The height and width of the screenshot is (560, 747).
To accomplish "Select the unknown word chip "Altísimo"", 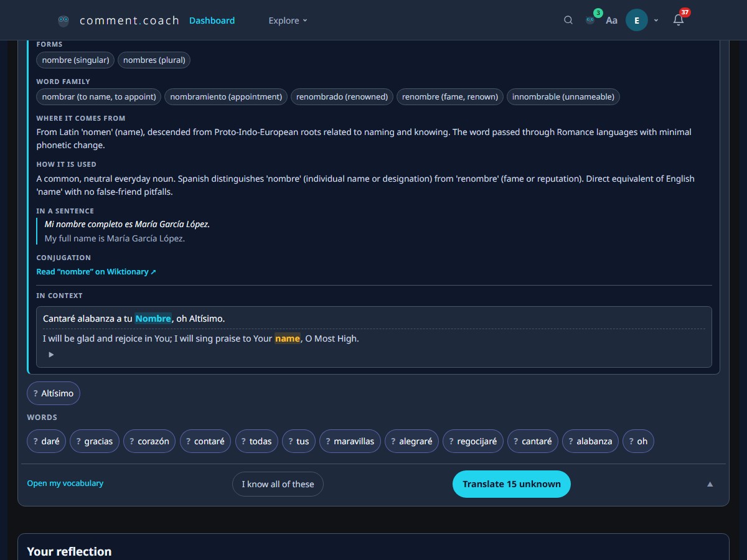I will (54, 393).
